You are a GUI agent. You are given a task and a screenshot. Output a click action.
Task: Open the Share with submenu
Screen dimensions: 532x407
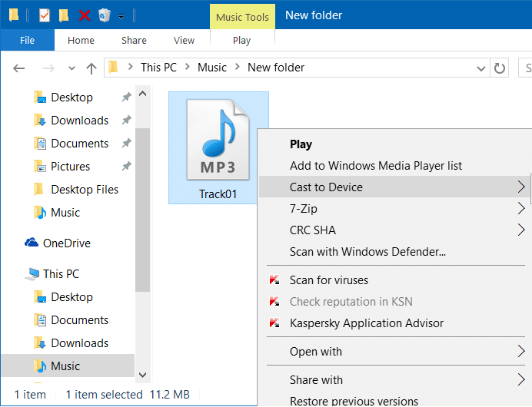click(x=395, y=380)
